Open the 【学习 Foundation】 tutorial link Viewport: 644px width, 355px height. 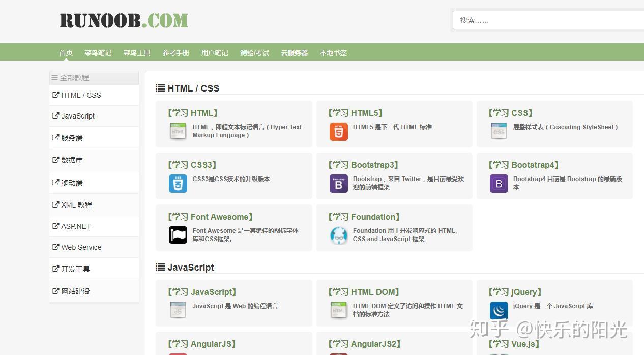(x=364, y=217)
